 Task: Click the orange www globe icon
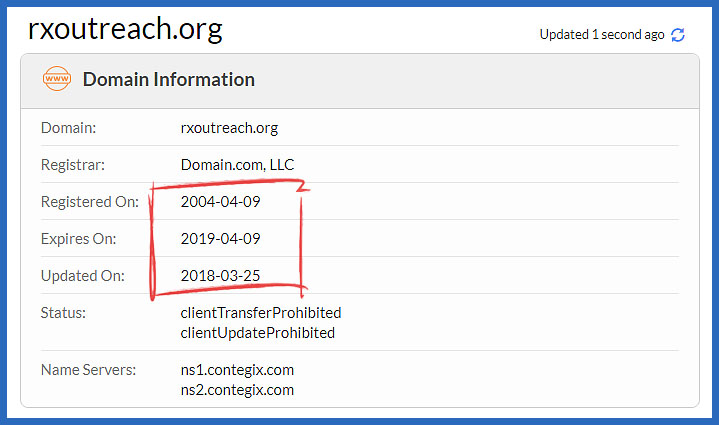pyautogui.click(x=57, y=79)
